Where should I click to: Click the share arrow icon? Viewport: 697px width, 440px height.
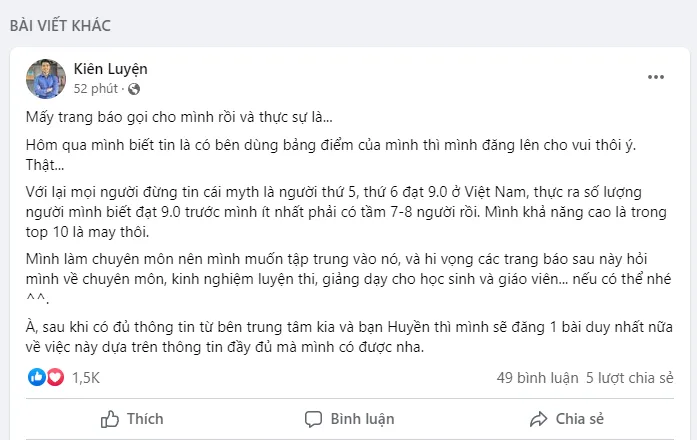[x=539, y=418]
